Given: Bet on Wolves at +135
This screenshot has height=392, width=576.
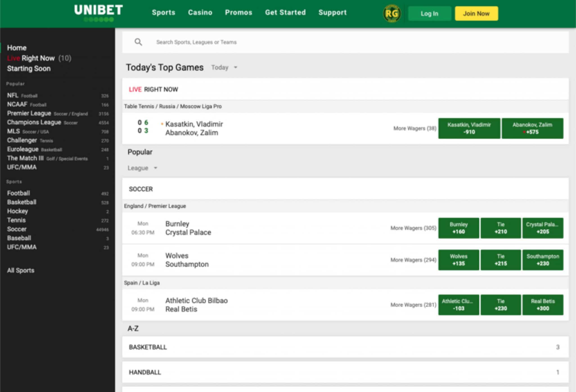Looking at the screenshot, I should click(458, 260).
